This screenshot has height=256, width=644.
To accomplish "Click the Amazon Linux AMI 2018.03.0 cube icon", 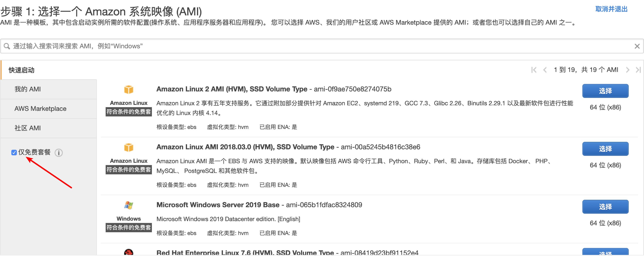I will coord(129,148).
